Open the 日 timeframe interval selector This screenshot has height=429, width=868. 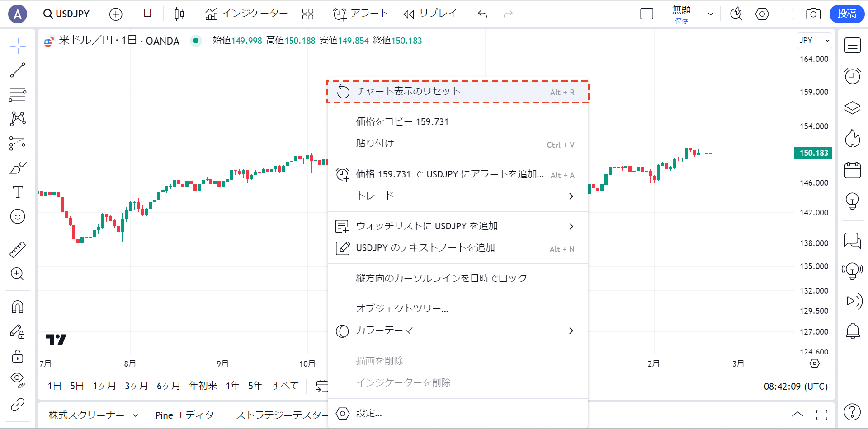(147, 14)
